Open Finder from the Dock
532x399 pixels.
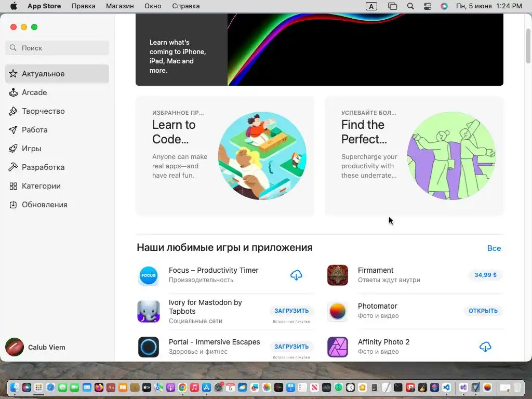pyautogui.click(x=15, y=387)
